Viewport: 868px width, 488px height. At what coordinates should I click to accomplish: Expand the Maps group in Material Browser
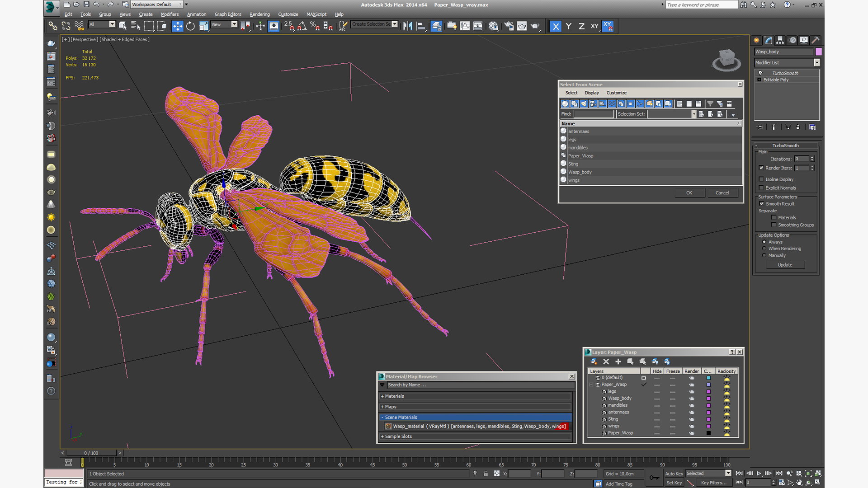tap(476, 407)
